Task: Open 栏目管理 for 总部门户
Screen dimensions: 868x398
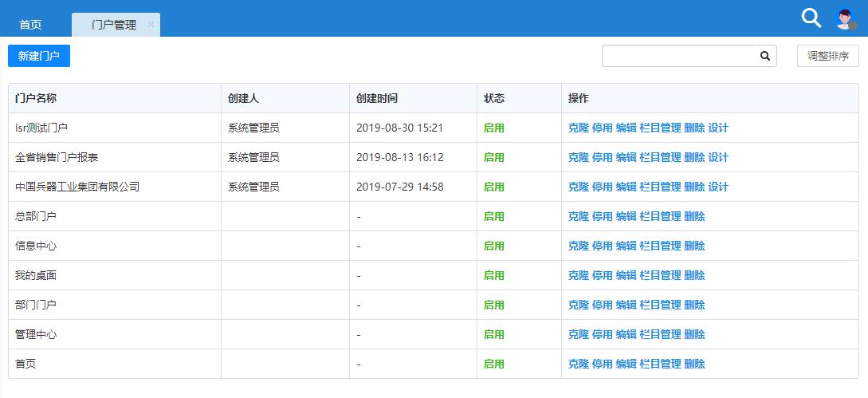Action: click(660, 216)
